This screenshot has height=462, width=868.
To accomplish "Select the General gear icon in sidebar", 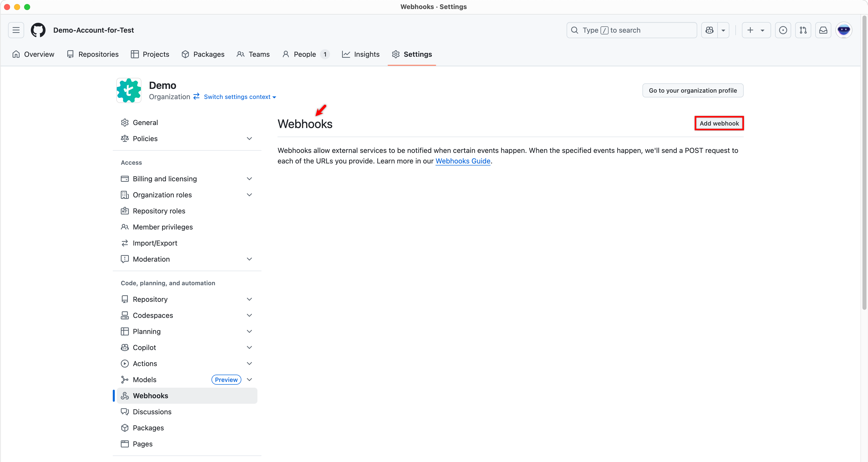I will coord(125,122).
